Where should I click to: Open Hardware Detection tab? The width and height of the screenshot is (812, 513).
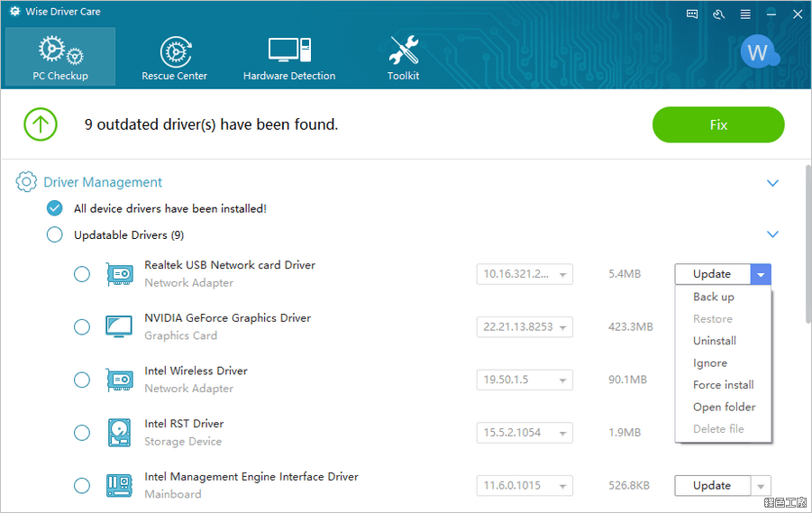tap(289, 58)
